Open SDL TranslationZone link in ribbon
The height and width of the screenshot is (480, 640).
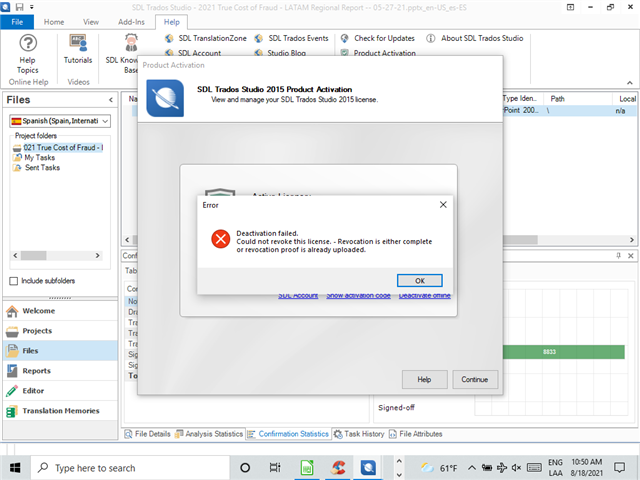pos(206,38)
